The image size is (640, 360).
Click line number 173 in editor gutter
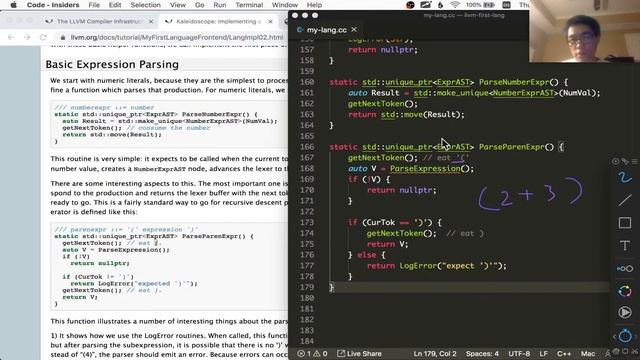[x=307, y=222]
